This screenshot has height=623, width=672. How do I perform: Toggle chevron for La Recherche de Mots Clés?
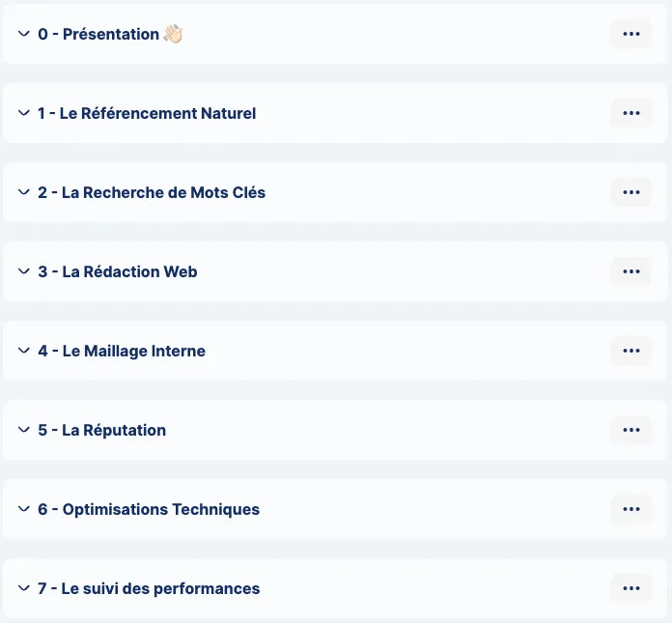24,192
